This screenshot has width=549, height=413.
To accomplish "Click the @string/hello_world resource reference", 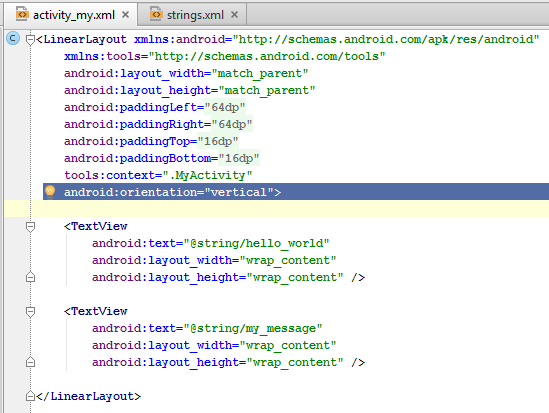I will pyautogui.click(x=256, y=243).
